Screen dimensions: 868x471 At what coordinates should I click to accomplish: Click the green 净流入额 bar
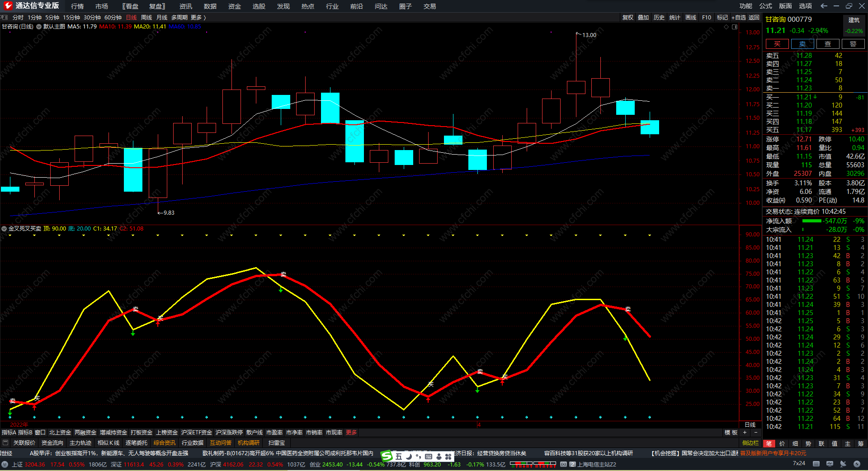click(811, 221)
